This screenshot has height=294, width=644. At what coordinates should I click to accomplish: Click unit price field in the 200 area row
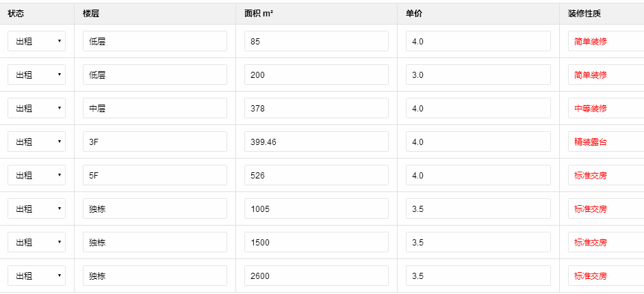478,75
